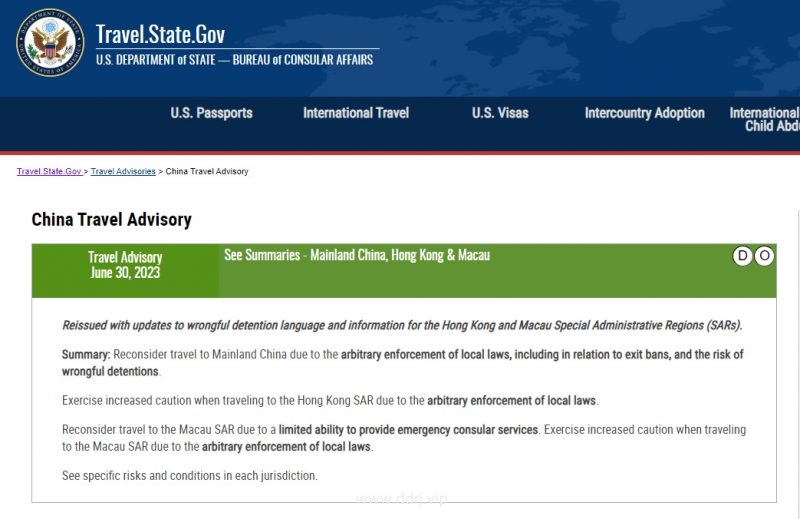Click the D risk indicator circle
Viewport: 800px width, 519px height.
[742, 256]
